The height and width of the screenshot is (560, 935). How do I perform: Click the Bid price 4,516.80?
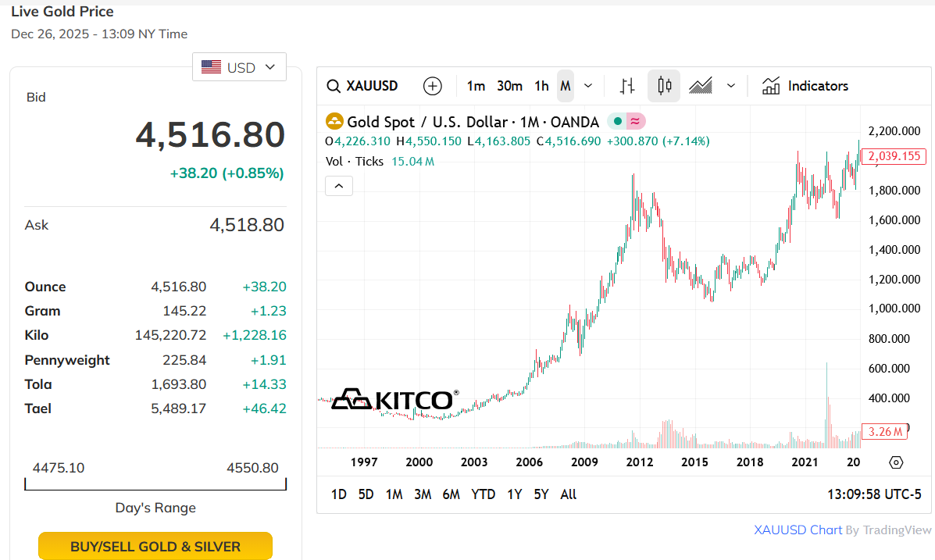[210, 135]
